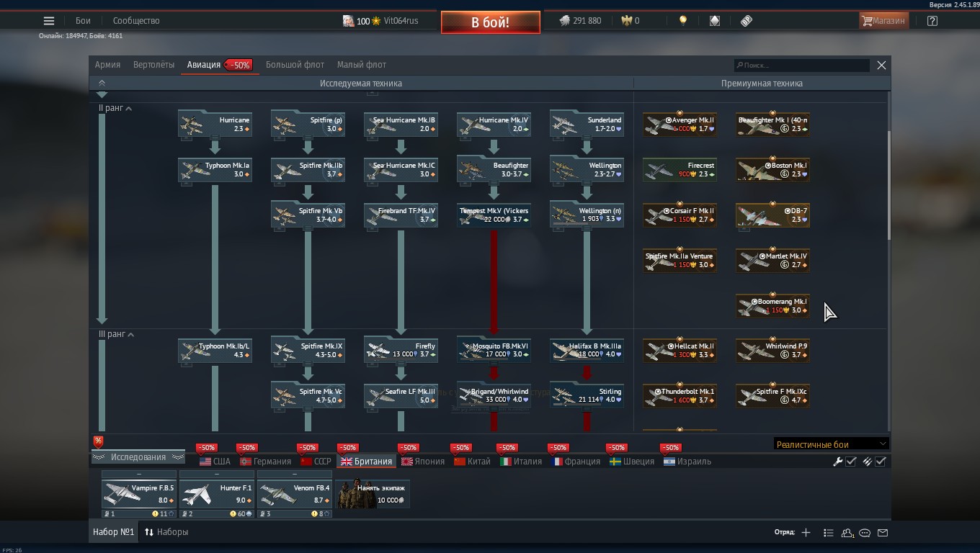This screenshot has width=980, height=553.
Task: Click the red percent discount shield icon
Action: tap(98, 441)
